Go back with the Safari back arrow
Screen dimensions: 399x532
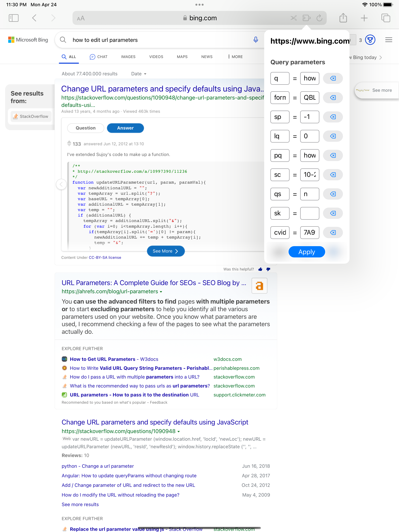coord(34,18)
